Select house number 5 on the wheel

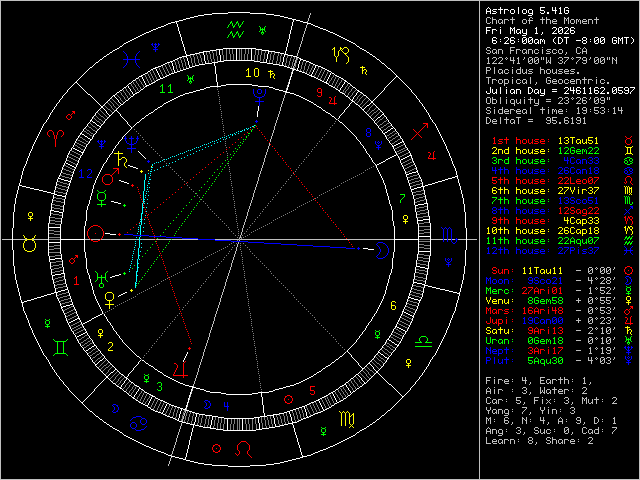[x=312, y=391]
